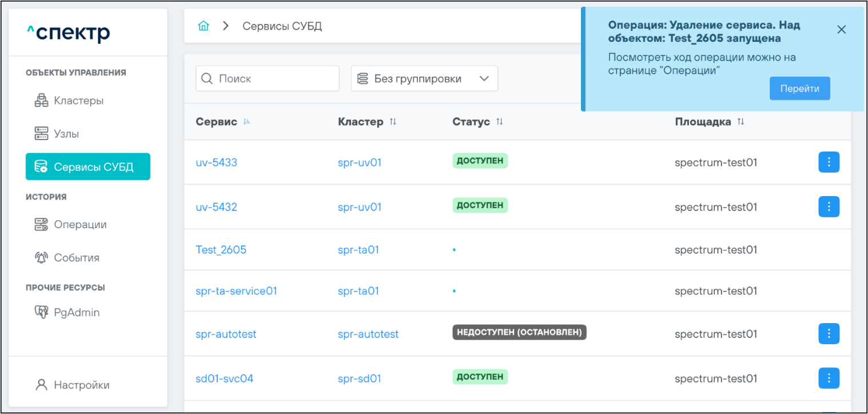Sort the table by the Площадка column
Image resolution: width=868 pixels, height=414 pixels.
pyautogui.click(x=740, y=122)
